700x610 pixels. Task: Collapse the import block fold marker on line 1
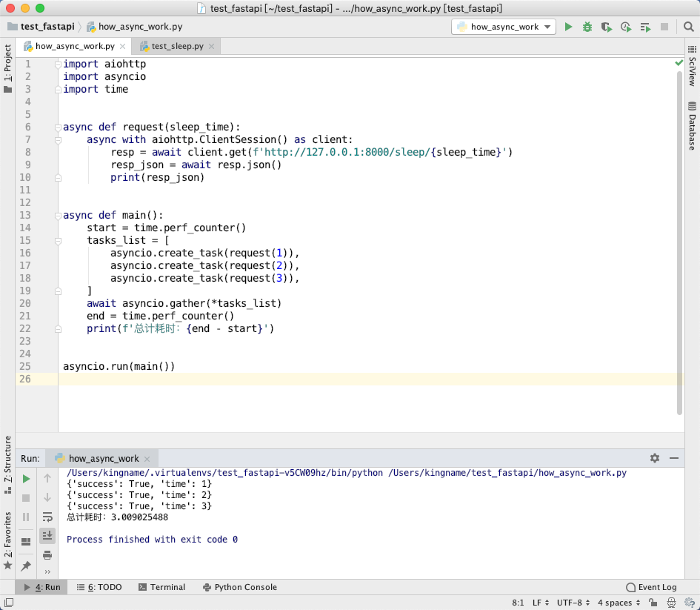point(58,64)
